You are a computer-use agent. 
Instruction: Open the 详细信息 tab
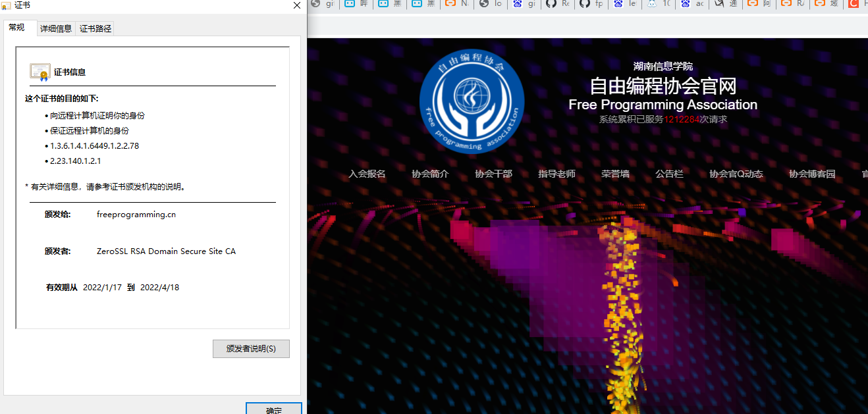coord(56,28)
